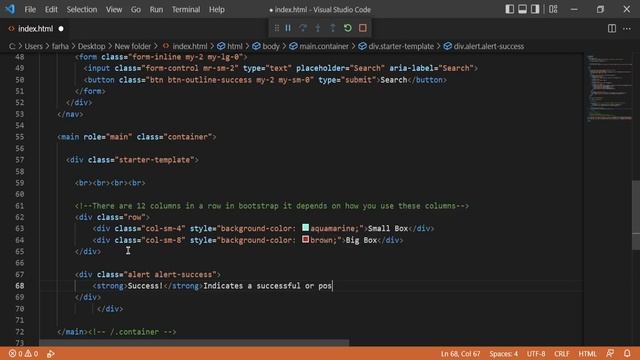Image resolution: width=640 pixels, height=360 pixels.
Task: Toggle the bottom panel layout button
Action: click(x=522, y=9)
